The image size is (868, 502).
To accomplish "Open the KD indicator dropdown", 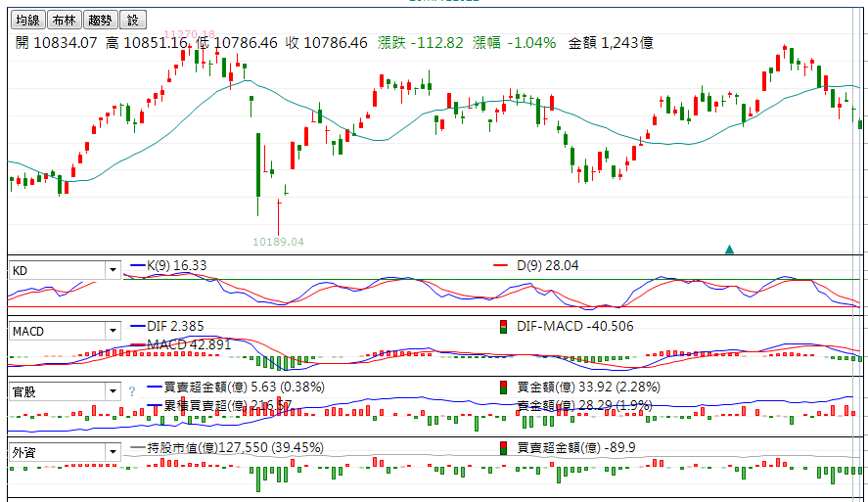I will [x=112, y=271].
